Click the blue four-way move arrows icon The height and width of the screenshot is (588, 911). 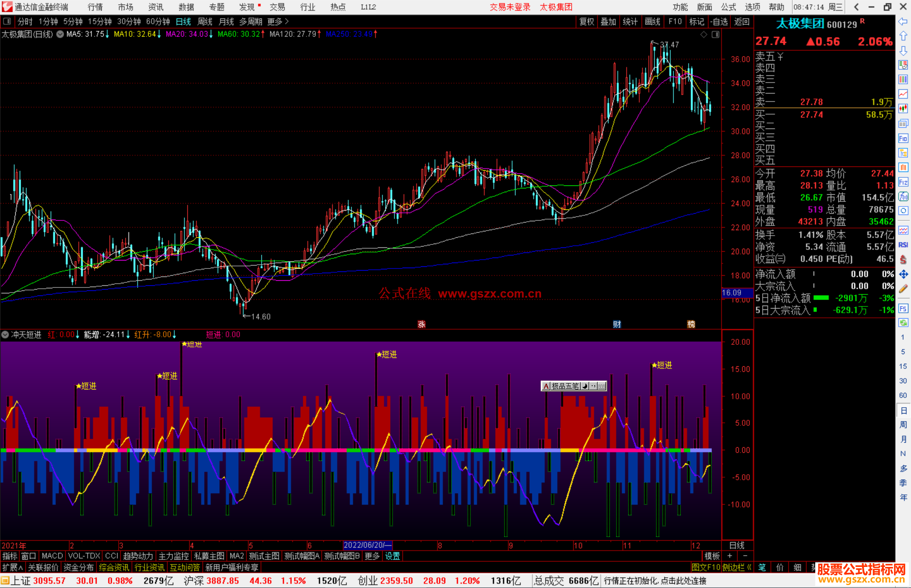tap(903, 274)
